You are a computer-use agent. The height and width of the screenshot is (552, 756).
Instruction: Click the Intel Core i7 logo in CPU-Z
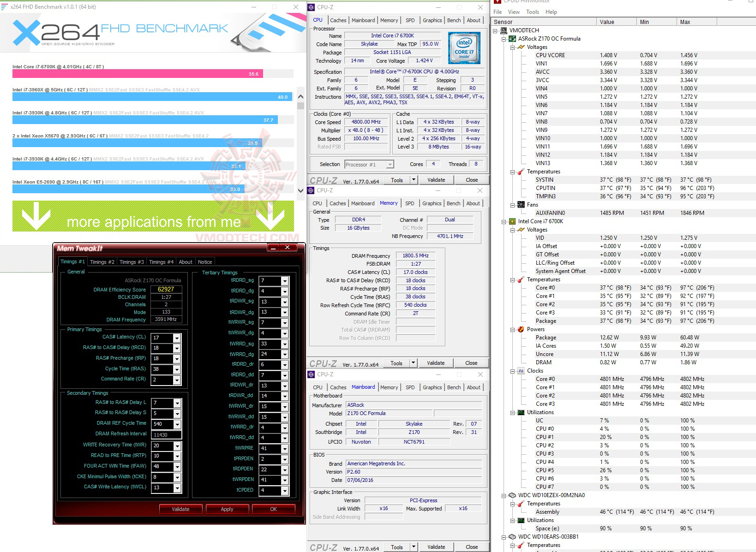[463, 47]
